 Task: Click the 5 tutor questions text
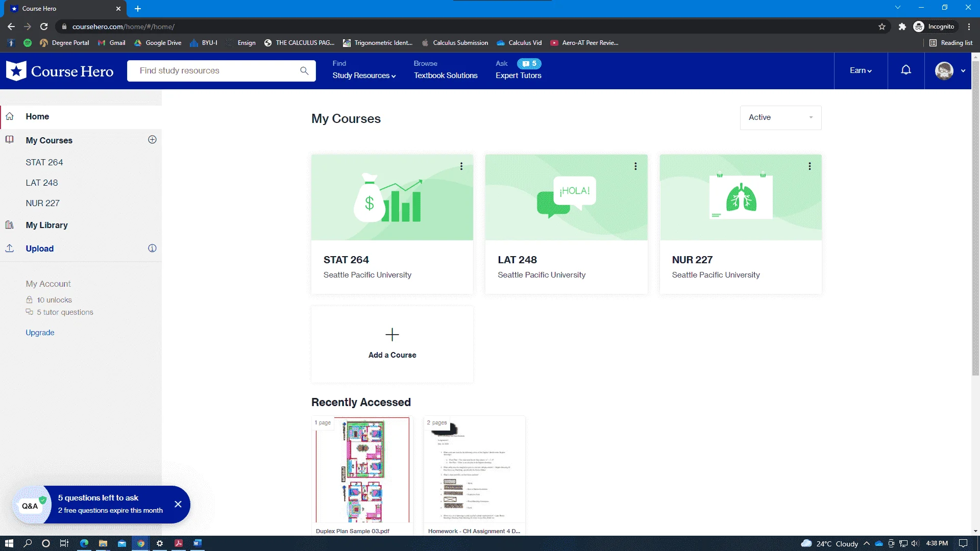65,312
